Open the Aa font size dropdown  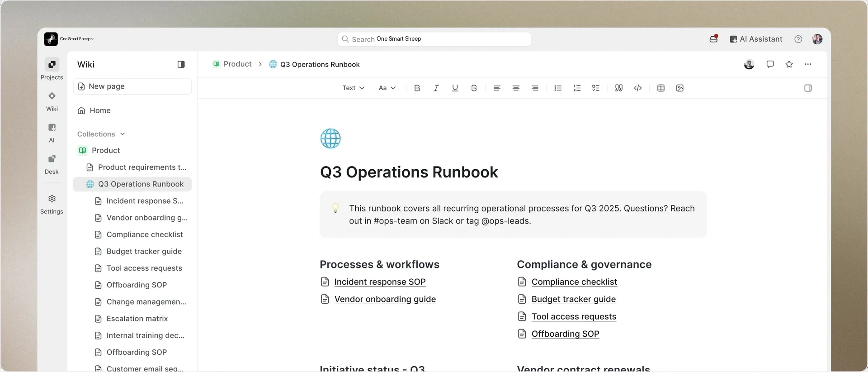(387, 88)
